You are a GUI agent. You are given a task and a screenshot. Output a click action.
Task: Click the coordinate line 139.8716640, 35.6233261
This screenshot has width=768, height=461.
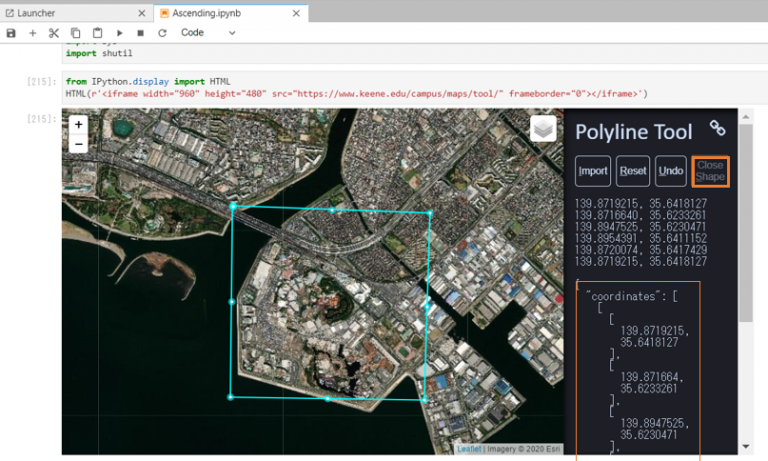tap(640, 215)
